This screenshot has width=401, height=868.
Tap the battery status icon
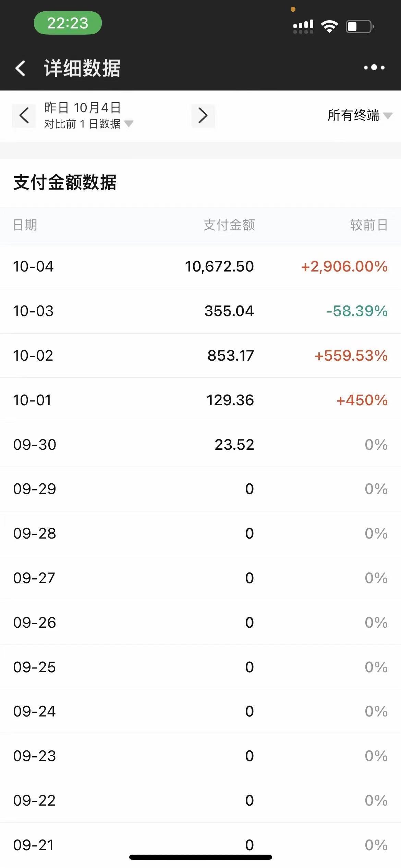coord(360,26)
